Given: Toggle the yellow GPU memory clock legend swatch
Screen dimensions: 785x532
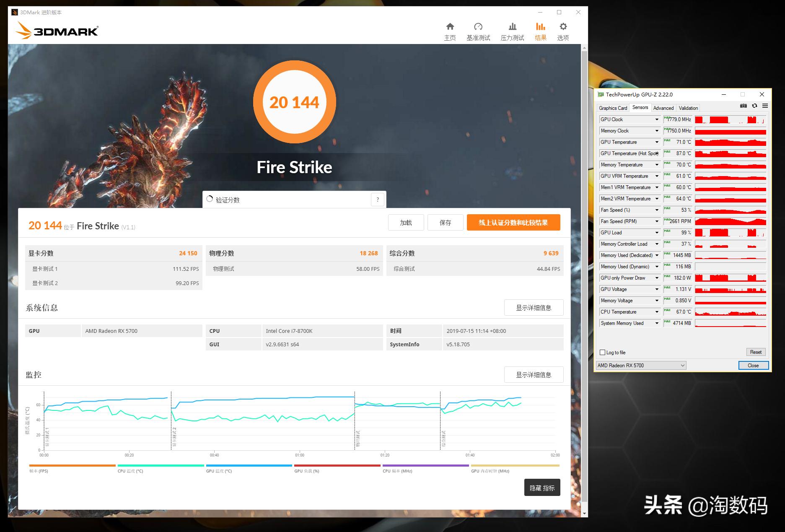Looking at the screenshot, I should (x=515, y=465).
